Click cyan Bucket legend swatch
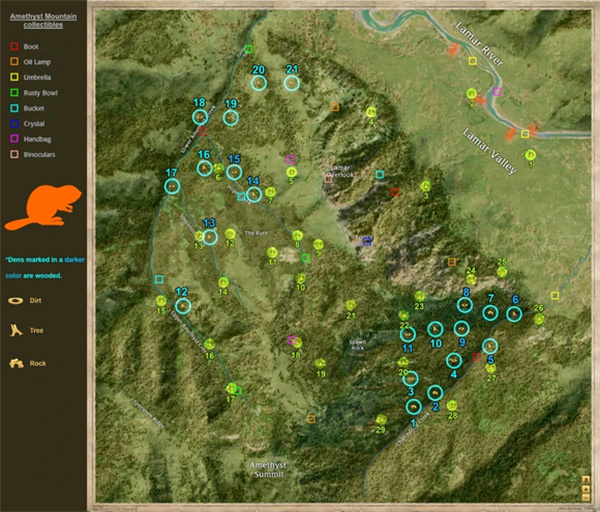Screen dimensions: 600x512 click(x=14, y=108)
